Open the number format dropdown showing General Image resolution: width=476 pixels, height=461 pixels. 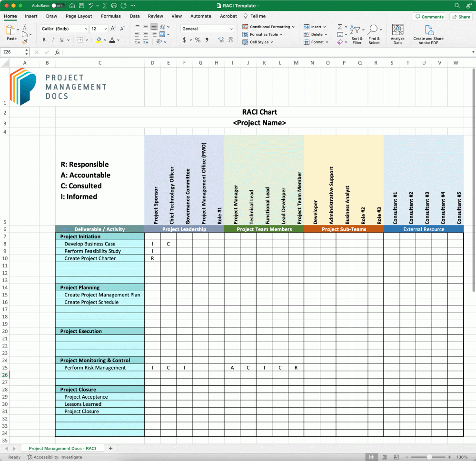207,29
